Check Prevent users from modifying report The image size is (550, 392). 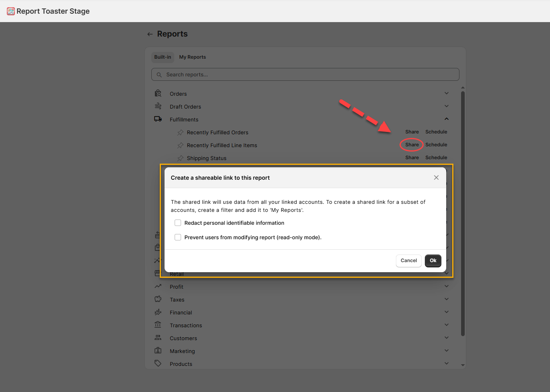click(x=178, y=238)
